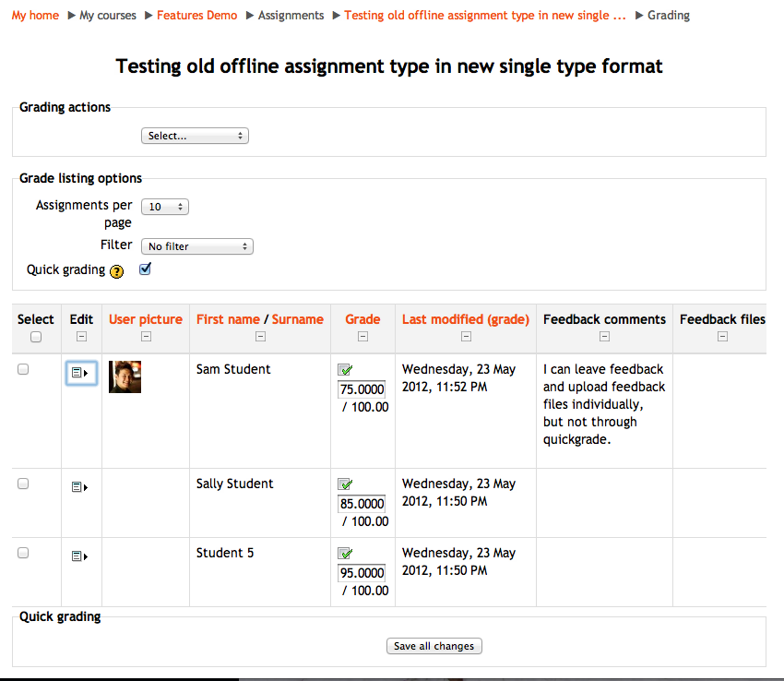Click the 85.0000 grade field for Sally

tap(362, 504)
